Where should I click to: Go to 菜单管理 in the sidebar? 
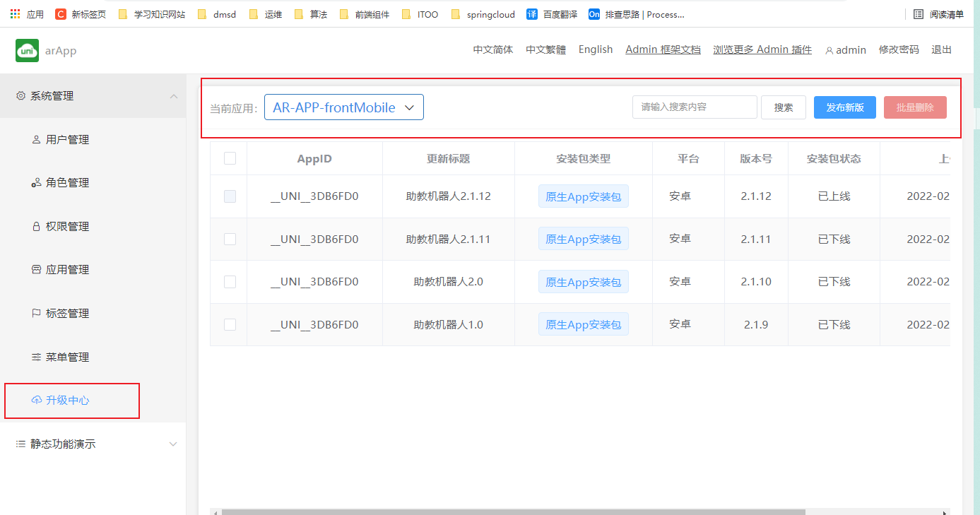(x=67, y=357)
